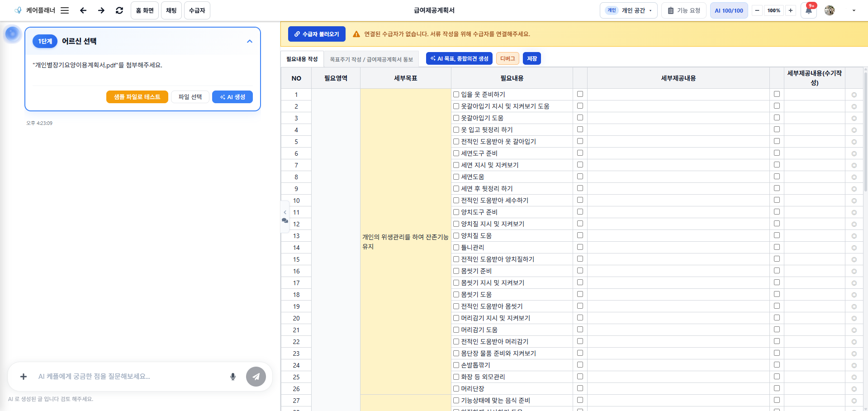This screenshot has width=868, height=411.
Task: Click the 샘플 파일로 테스트 button
Action: point(137,97)
